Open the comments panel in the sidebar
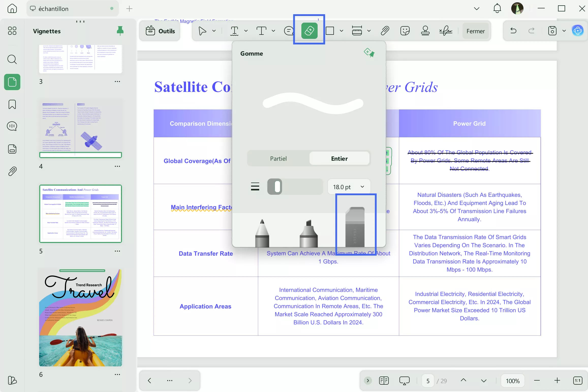 click(12, 126)
